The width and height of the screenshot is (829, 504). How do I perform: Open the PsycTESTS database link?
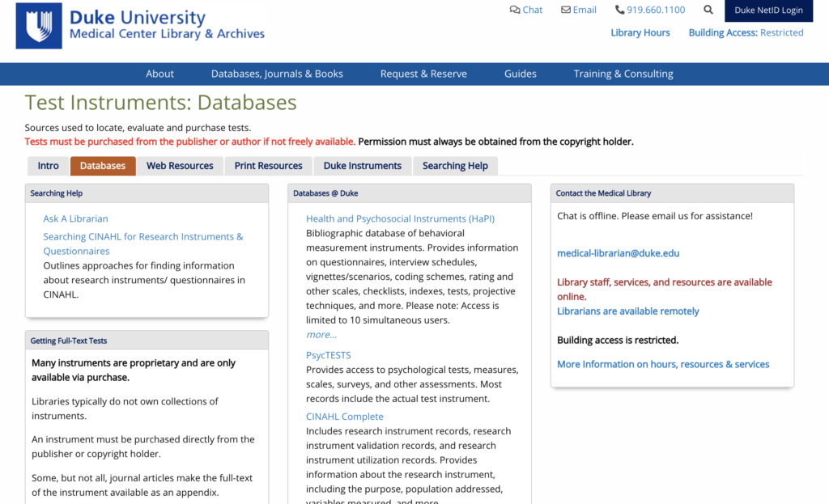329,355
